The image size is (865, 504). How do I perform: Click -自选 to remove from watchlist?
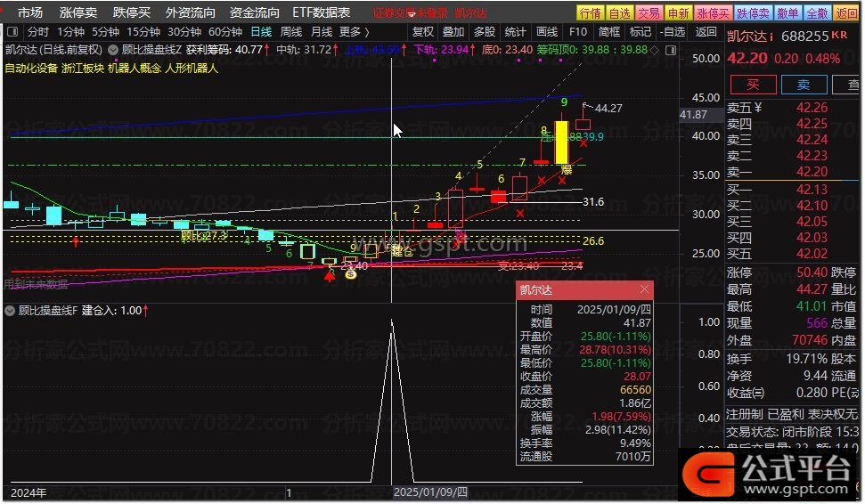tap(673, 32)
